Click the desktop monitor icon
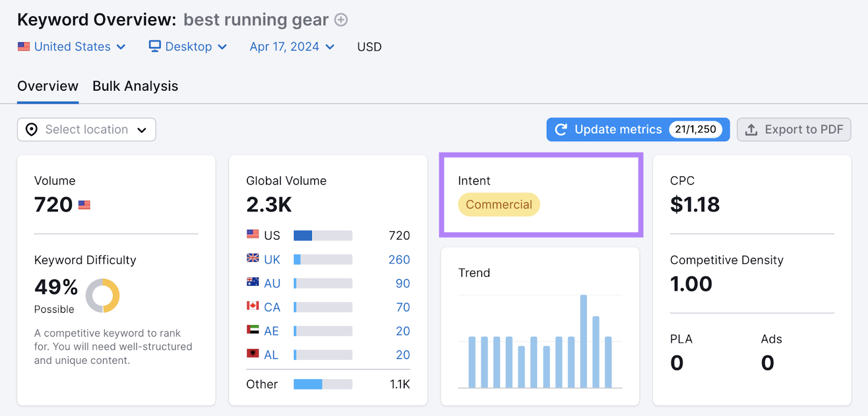Screen dimensions: 868x416 coord(155,46)
